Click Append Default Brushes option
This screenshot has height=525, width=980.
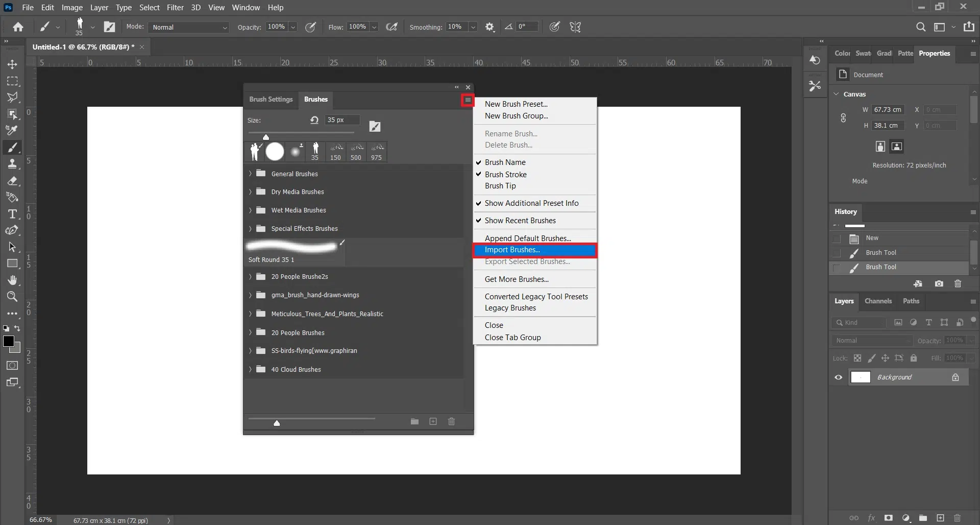(528, 238)
